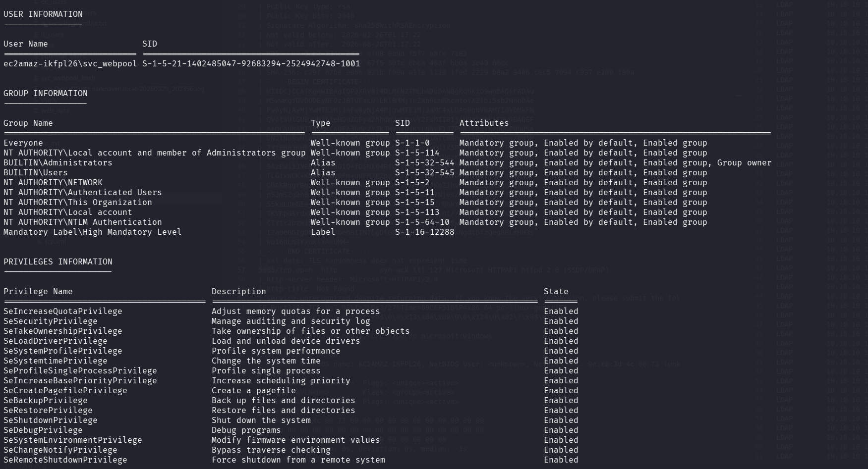Viewport: 868px width, 469px height.
Task: Click SeRemoteShutdownPrivilege entry
Action: pyautogui.click(x=65, y=460)
